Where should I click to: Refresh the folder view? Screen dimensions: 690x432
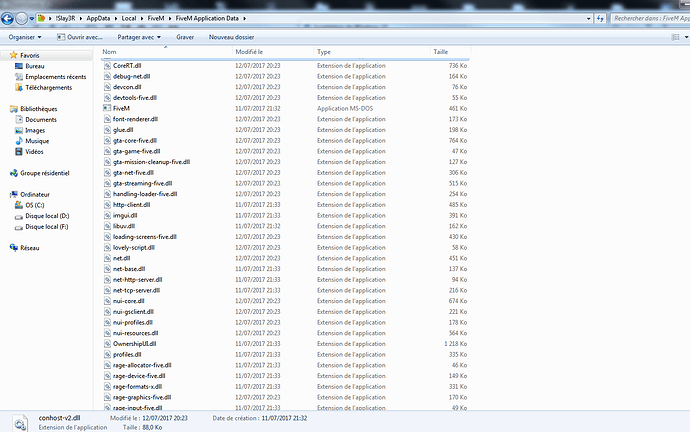coord(600,18)
